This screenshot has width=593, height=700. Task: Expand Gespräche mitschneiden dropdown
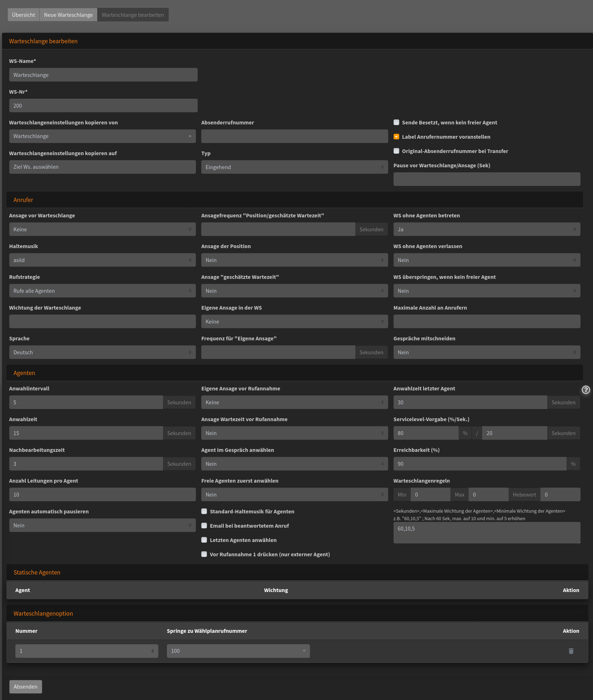487,352
